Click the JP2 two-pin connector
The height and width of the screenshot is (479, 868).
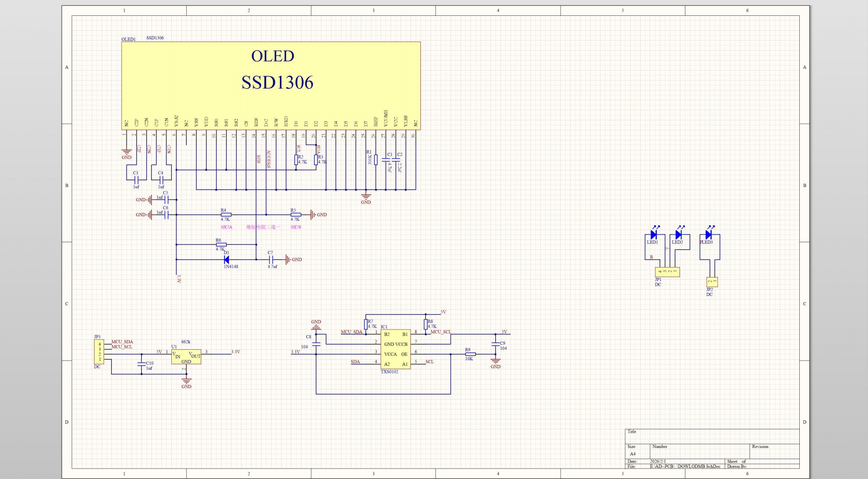tap(712, 282)
